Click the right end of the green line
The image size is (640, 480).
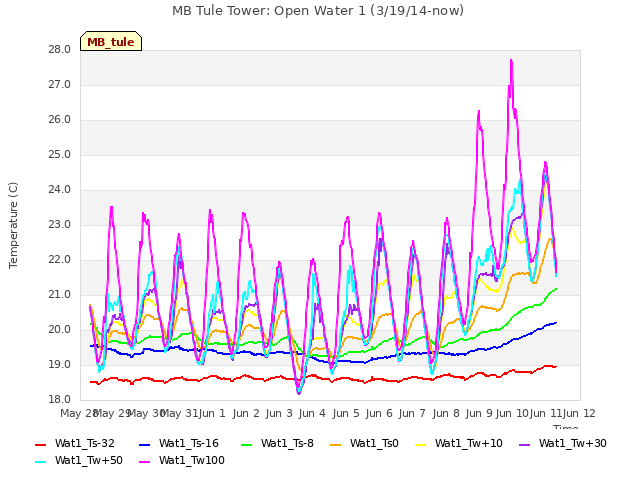(556, 289)
